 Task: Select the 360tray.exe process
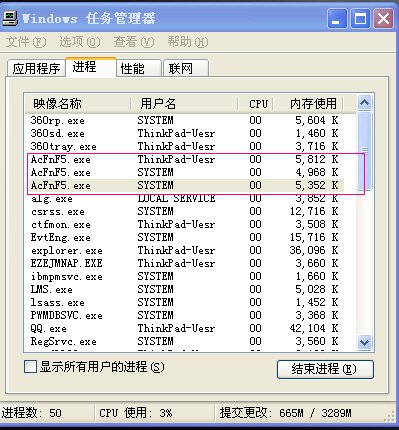click(184, 146)
